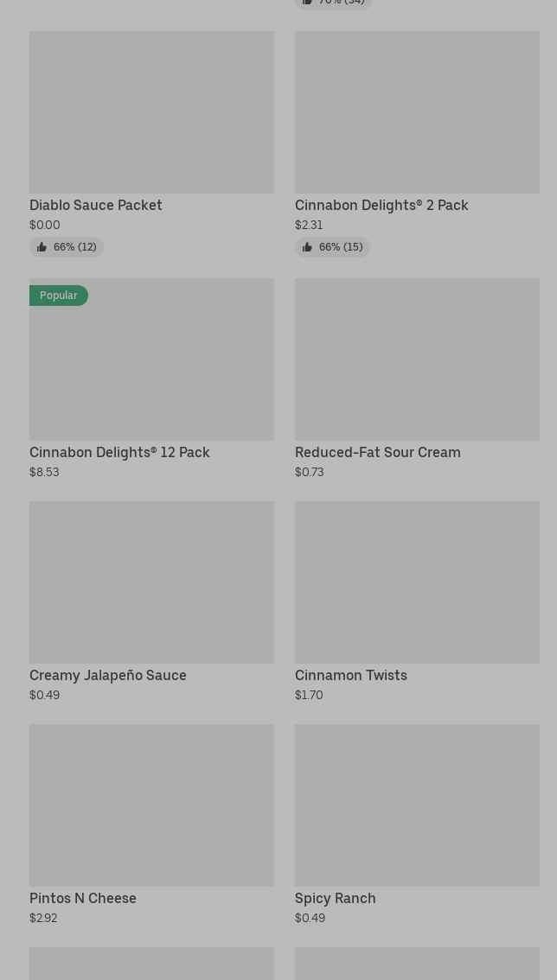This screenshot has height=980, width=557.
Task: Select the Cinnamon Twists image
Action: [x=417, y=582]
